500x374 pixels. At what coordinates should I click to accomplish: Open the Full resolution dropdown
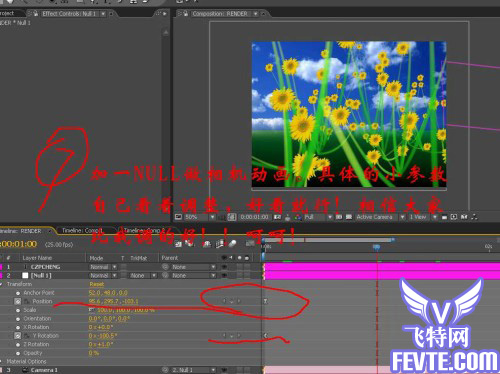[x=318, y=217]
